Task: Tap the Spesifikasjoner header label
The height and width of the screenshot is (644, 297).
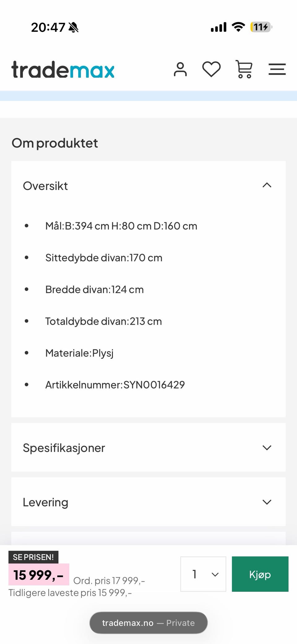Action: click(64, 448)
